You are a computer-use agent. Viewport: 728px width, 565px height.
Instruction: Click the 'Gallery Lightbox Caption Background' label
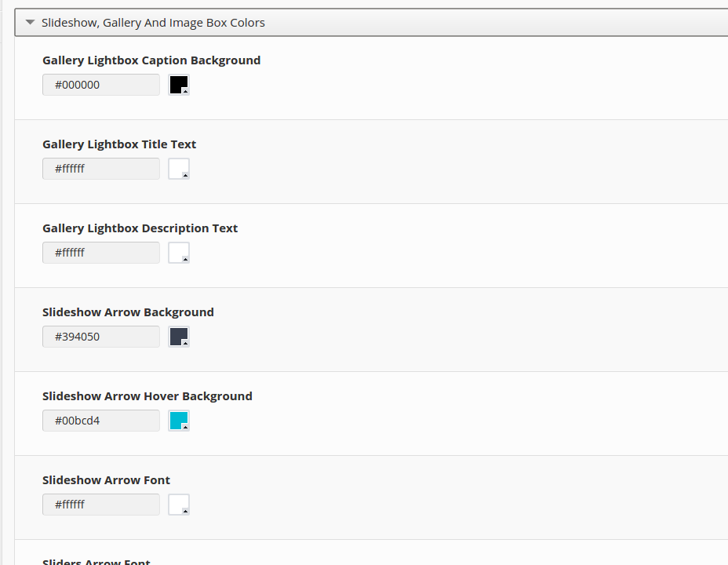[x=151, y=60]
